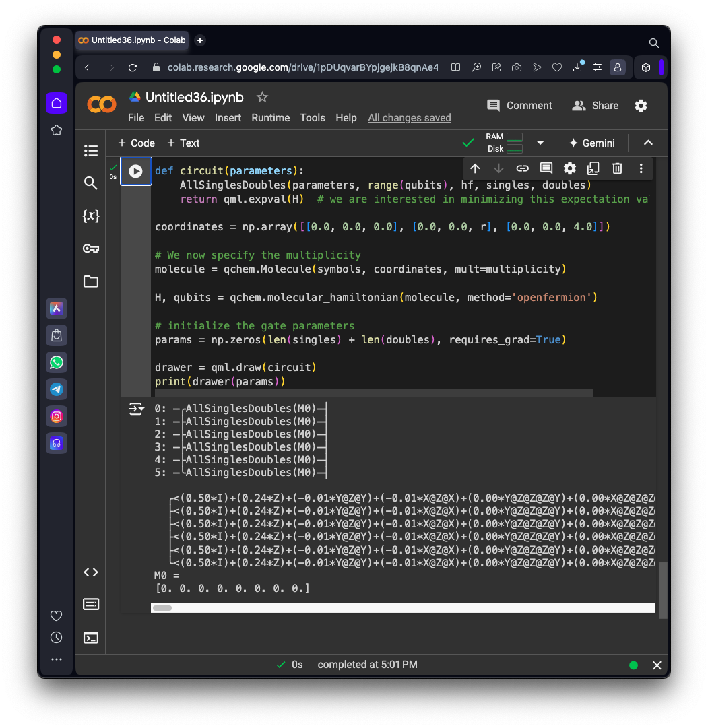Screen dimensions: 708x728
Task: Add a new Code cell
Action: (136, 143)
